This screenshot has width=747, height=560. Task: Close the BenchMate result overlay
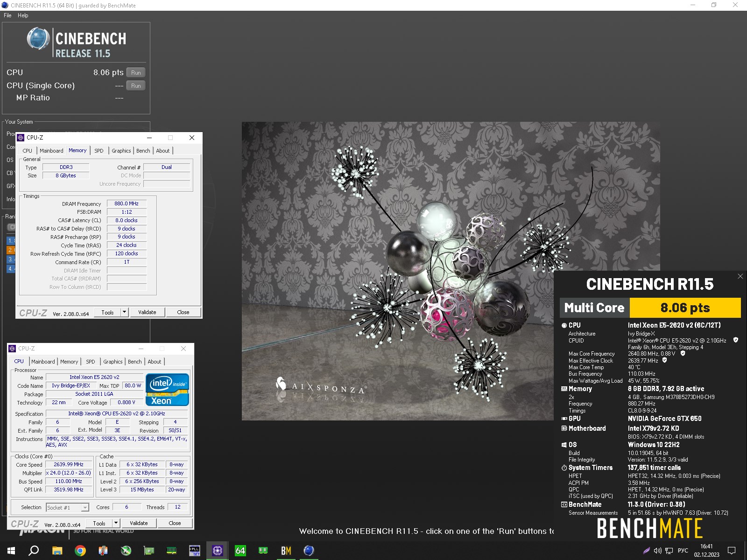pyautogui.click(x=740, y=276)
